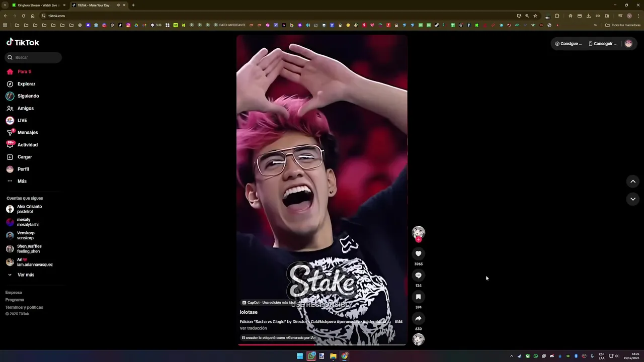Go to next video with down arrow

tap(633, 199)
